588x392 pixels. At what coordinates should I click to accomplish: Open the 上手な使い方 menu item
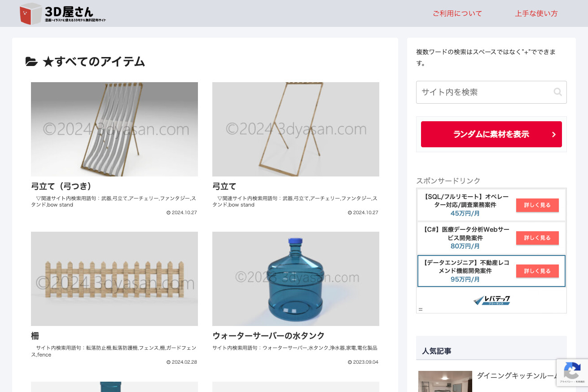click(536, 13)
